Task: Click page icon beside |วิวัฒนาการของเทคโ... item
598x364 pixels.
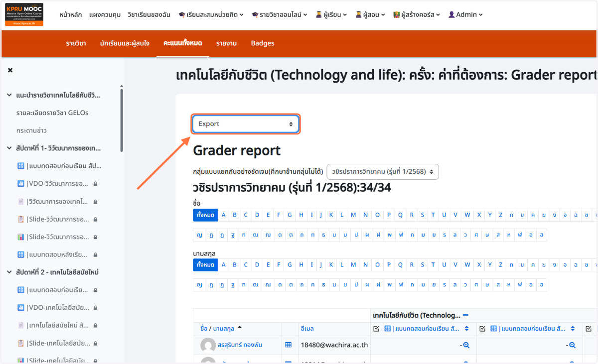Action: coord(21,202)
